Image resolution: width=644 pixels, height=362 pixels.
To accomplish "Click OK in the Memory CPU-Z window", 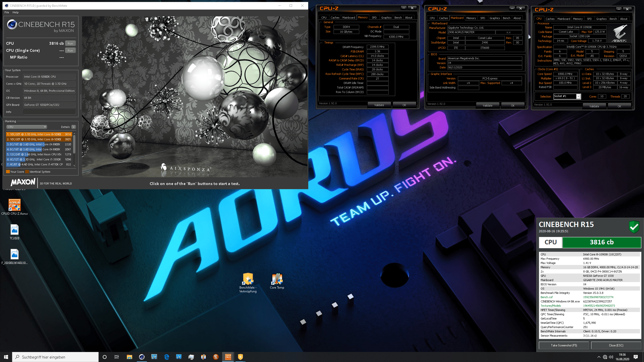I will click(404, 105).
